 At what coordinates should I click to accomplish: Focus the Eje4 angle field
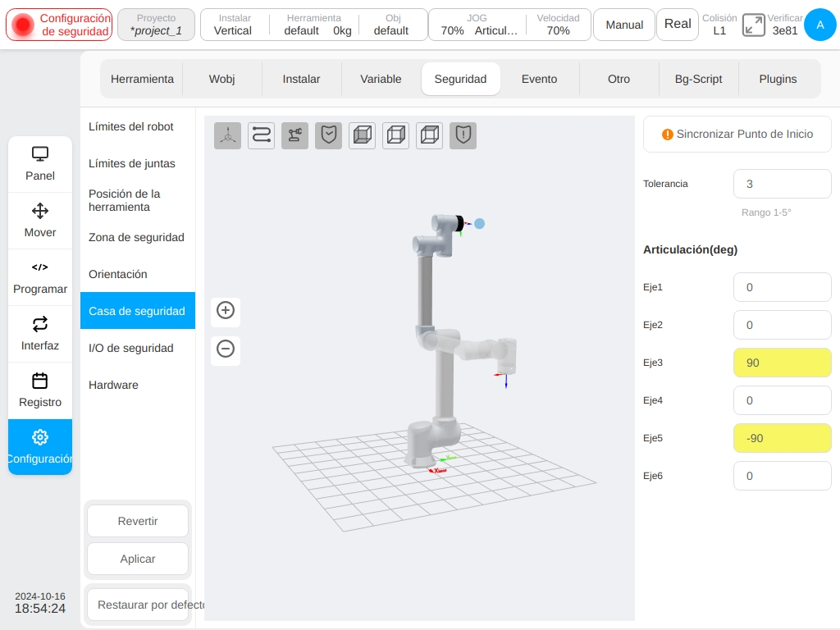tap(782, 400)
